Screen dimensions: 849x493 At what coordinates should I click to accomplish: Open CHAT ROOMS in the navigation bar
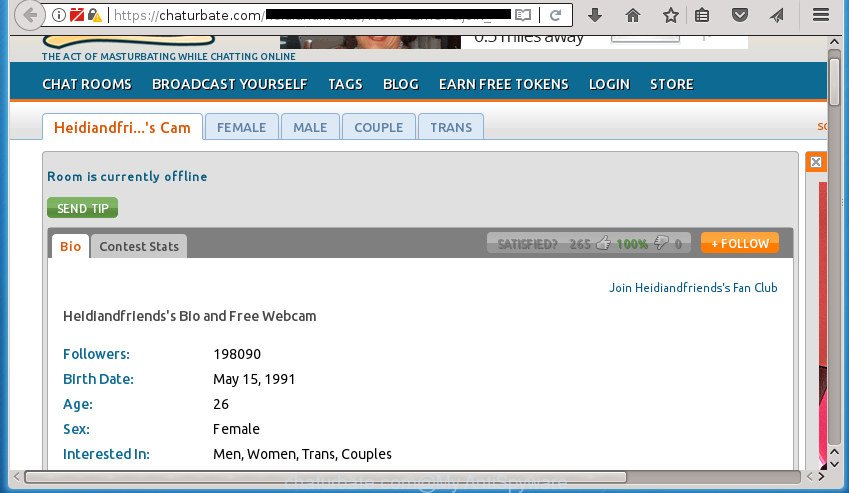(87, 84)
